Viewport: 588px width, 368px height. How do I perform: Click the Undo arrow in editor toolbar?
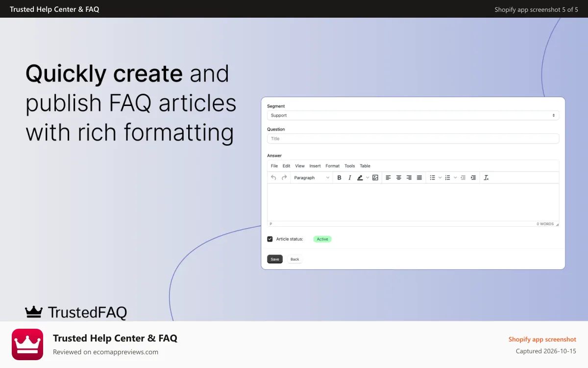273,178
